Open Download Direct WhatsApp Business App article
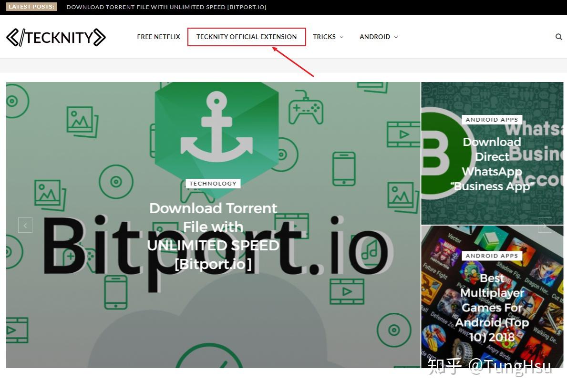The height and width of the screenshot is (392, 567). pos(492,164)
